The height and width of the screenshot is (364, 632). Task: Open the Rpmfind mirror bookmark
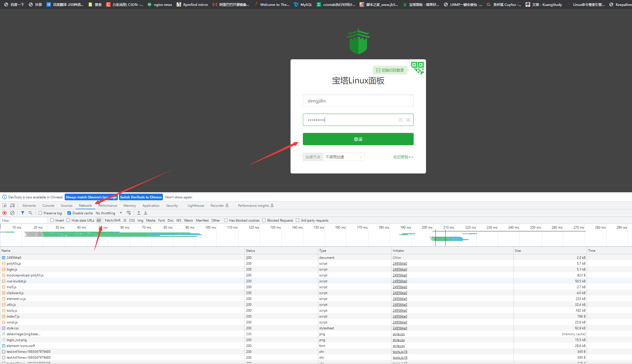(x=193, y=4)
